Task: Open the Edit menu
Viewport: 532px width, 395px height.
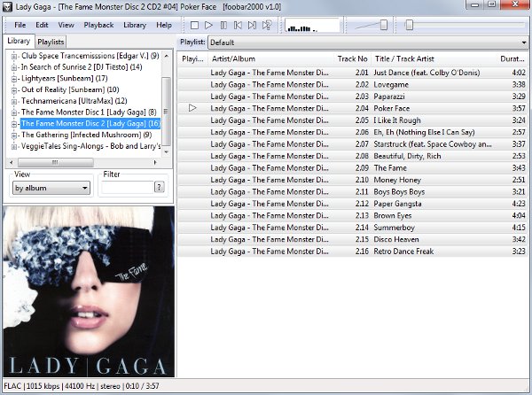Action: pos(42,25)
